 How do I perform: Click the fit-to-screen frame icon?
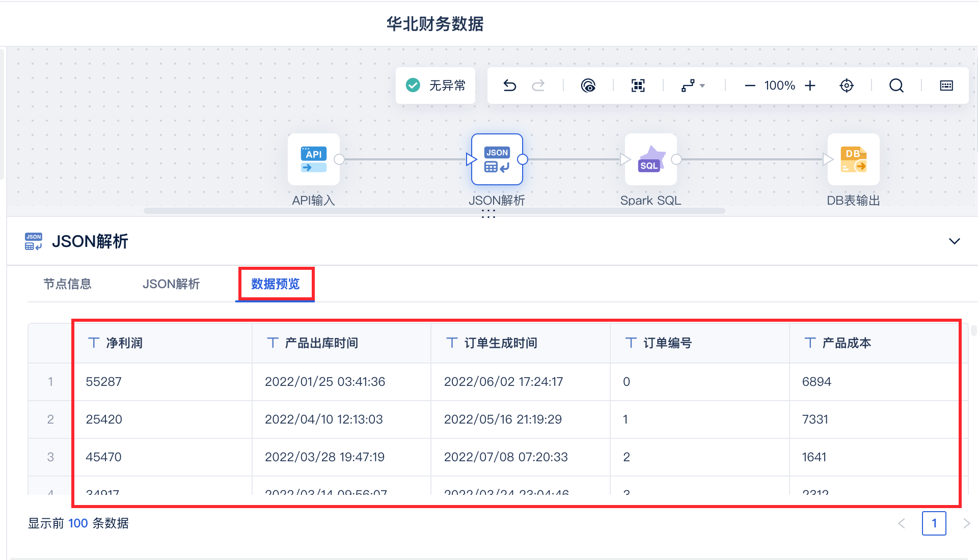coord(638,86)
